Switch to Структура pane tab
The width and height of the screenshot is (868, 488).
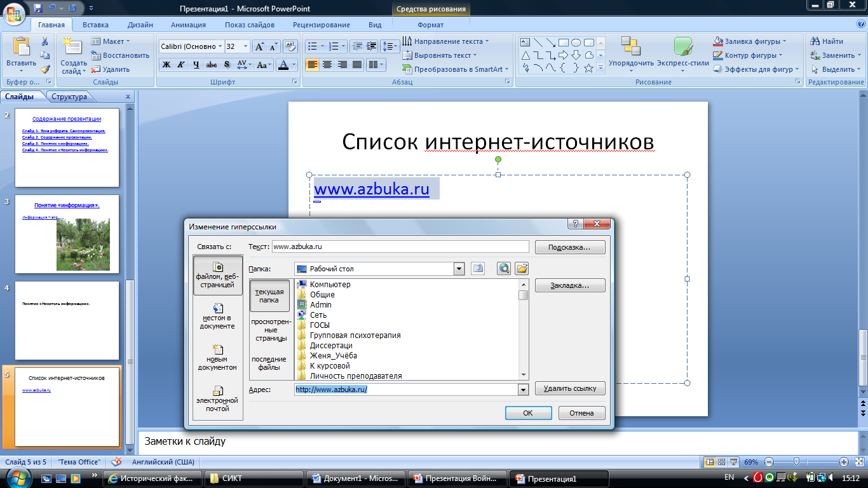click(x=69, y=97)
